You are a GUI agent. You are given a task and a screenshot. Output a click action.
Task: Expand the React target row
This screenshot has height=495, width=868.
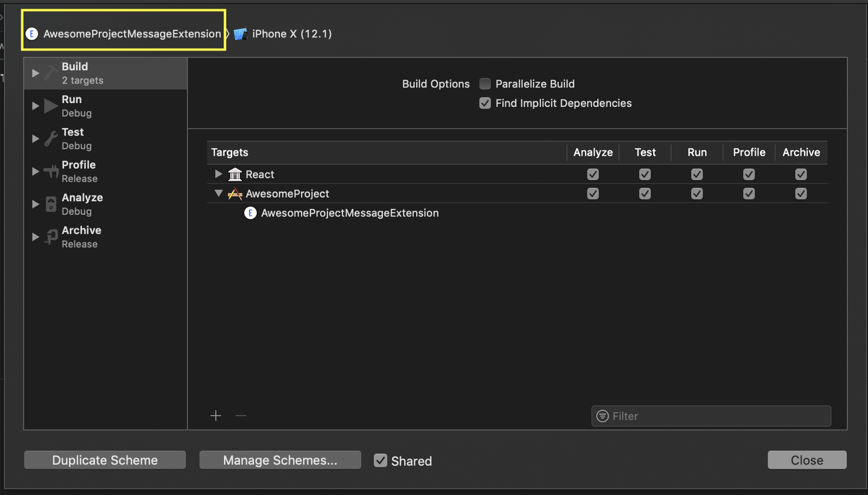pos(218,174)
